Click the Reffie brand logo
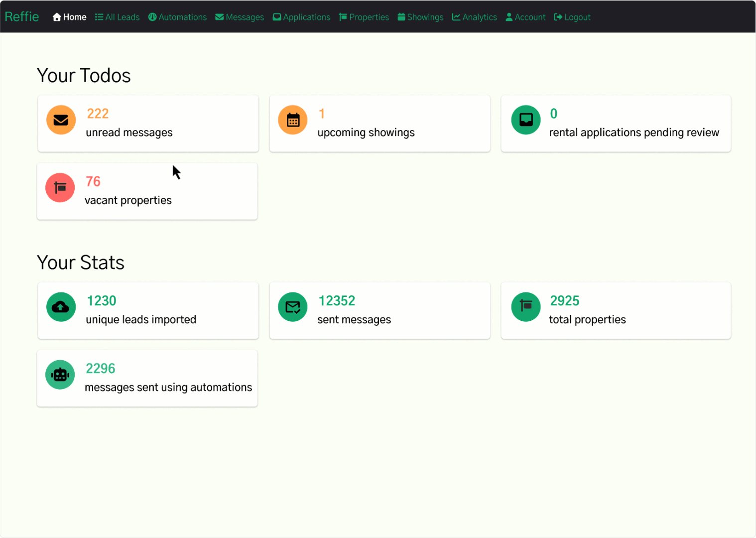This screenshot has height=538, width=756. click(x=22, y=16)
